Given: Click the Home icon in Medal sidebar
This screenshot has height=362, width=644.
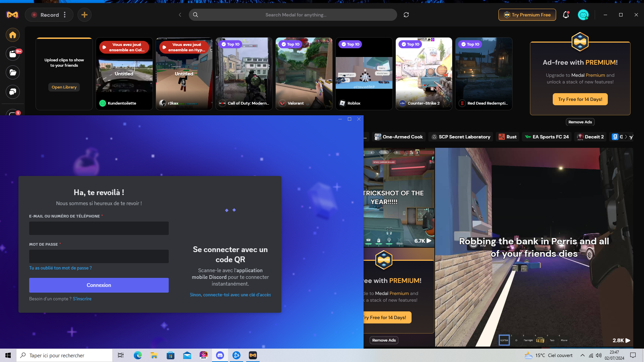Looking at the screenshot, I should click(x=13, y=35).
